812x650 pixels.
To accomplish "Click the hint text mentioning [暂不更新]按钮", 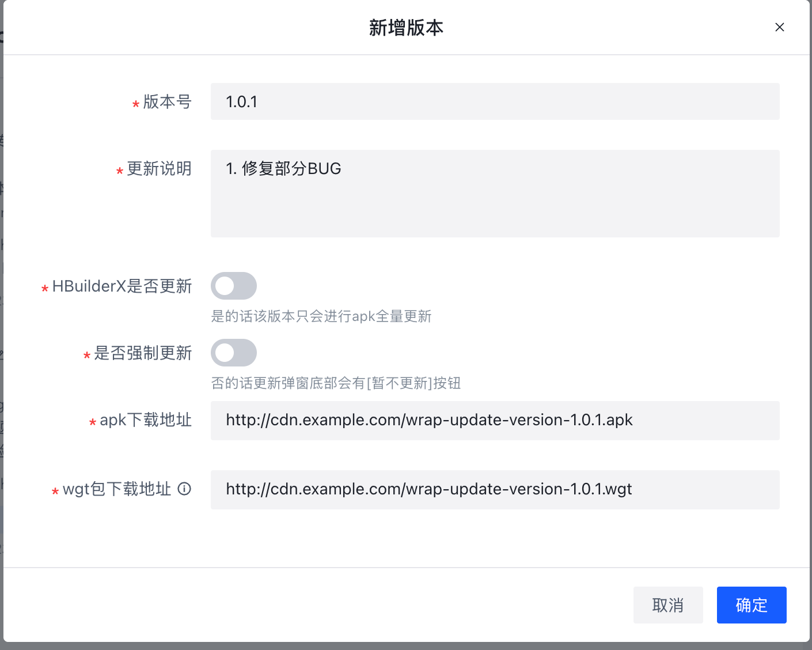I will pos(336,383).
